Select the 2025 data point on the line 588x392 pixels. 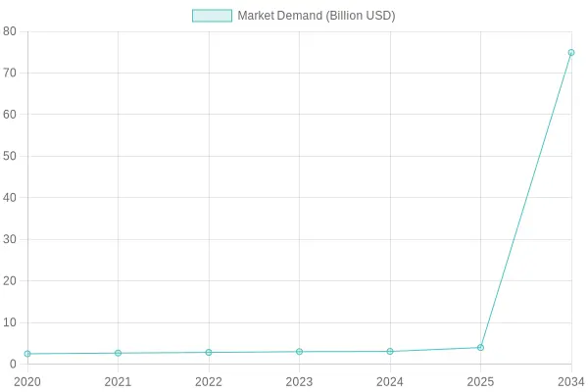480,347
